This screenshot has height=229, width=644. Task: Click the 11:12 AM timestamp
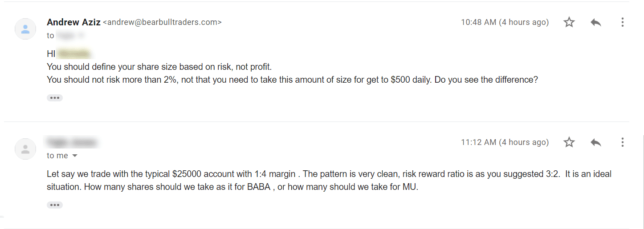coord(505,142)
